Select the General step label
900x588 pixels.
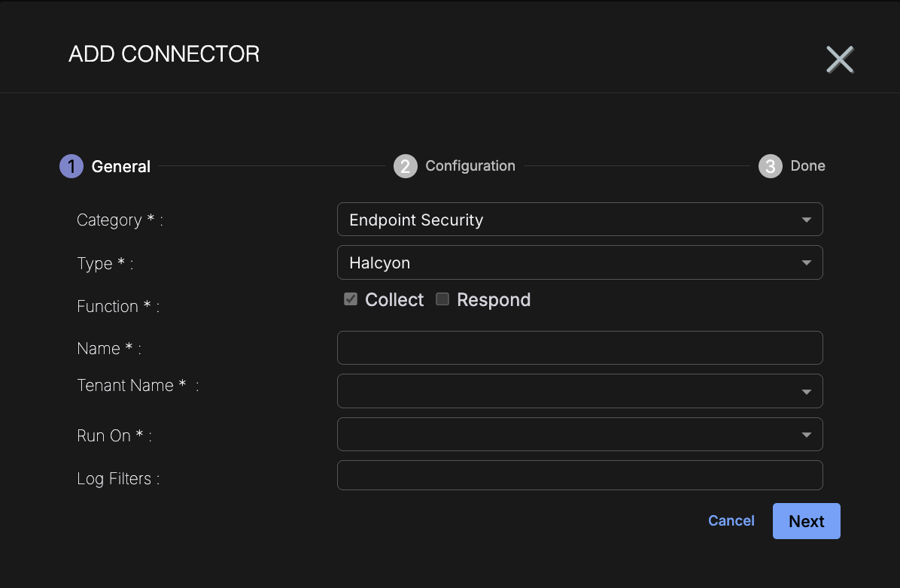pos(121,167)
